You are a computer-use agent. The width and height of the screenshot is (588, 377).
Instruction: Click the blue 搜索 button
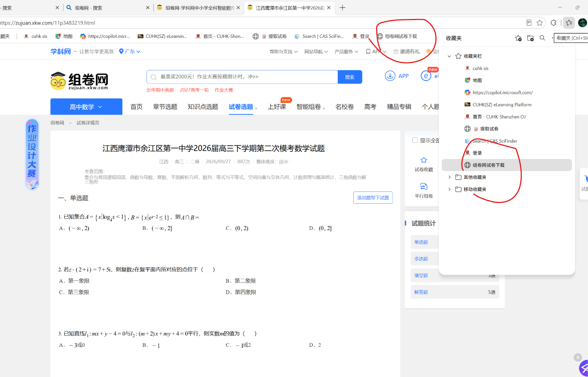[350, 77]
